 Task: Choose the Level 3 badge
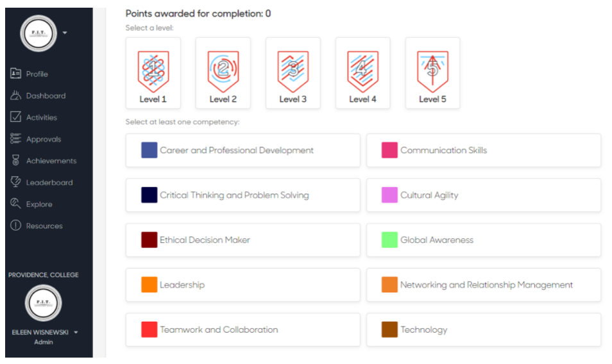pos(293,73)
